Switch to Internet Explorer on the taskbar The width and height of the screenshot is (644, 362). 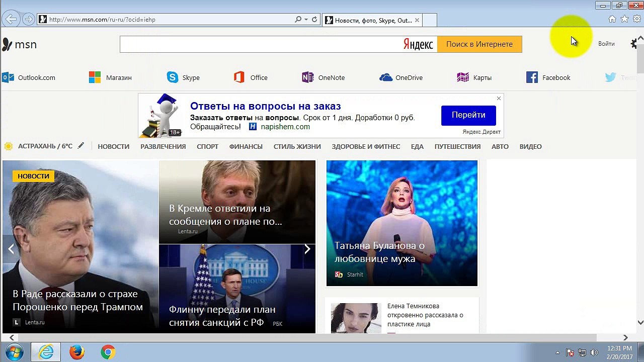[46, 352]
